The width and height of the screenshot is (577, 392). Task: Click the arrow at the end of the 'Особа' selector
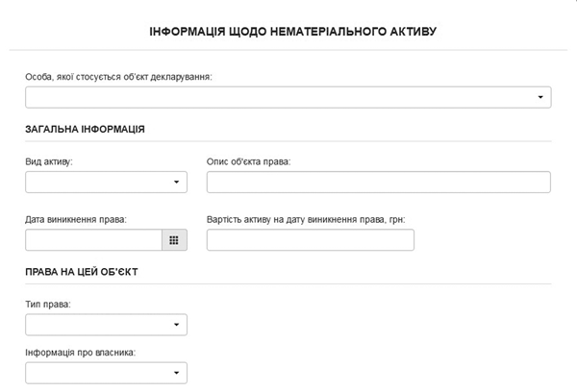tap(540, 97)
